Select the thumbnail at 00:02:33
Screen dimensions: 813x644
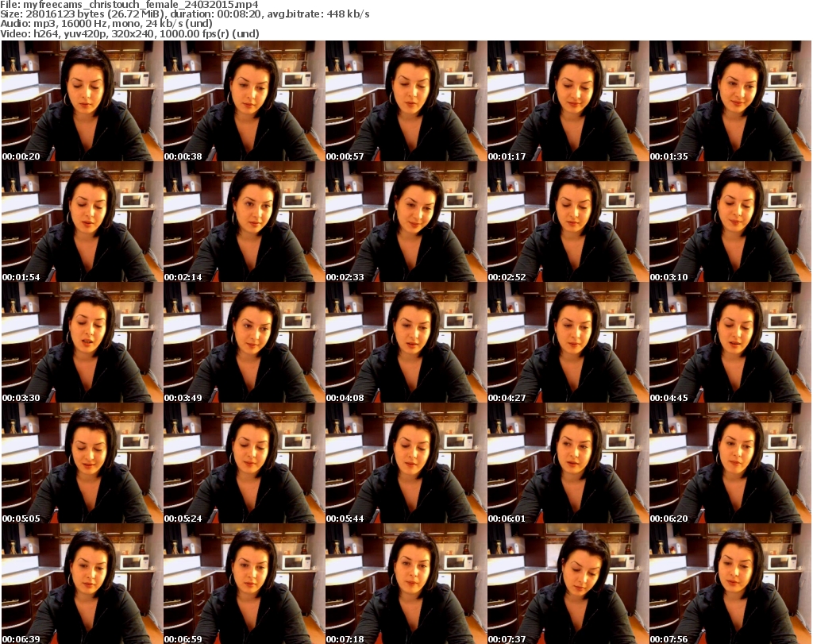405,222
